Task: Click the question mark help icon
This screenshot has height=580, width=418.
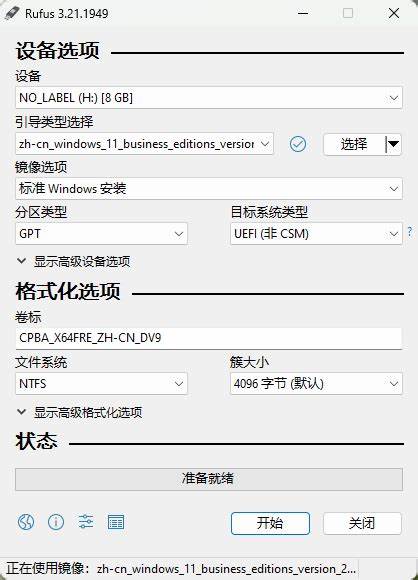Action: click(x=410, y=232)
